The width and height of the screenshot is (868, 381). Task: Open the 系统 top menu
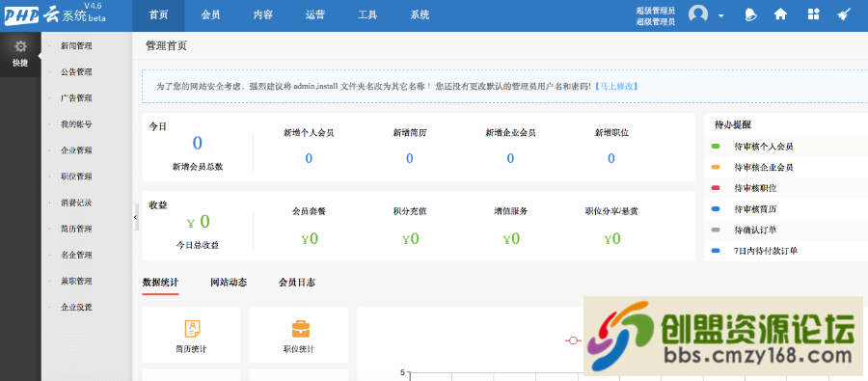(420, 15)
